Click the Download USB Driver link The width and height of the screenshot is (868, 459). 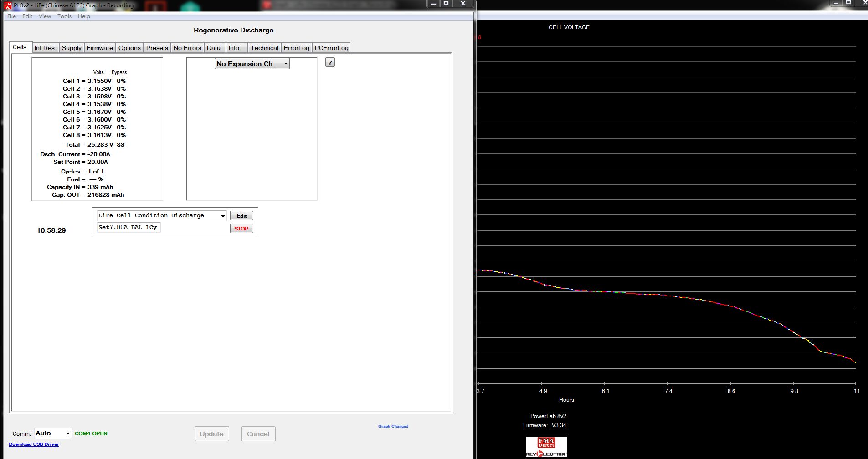pos(34,444)
